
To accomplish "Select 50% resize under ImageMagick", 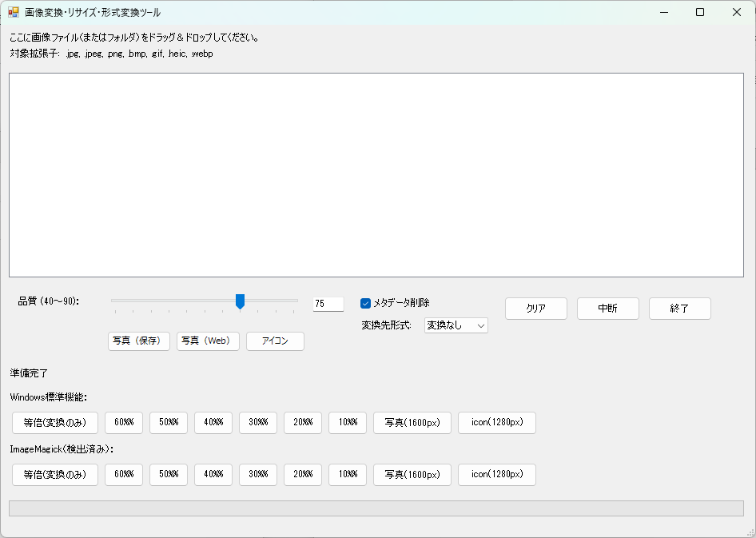I will 168,474.
